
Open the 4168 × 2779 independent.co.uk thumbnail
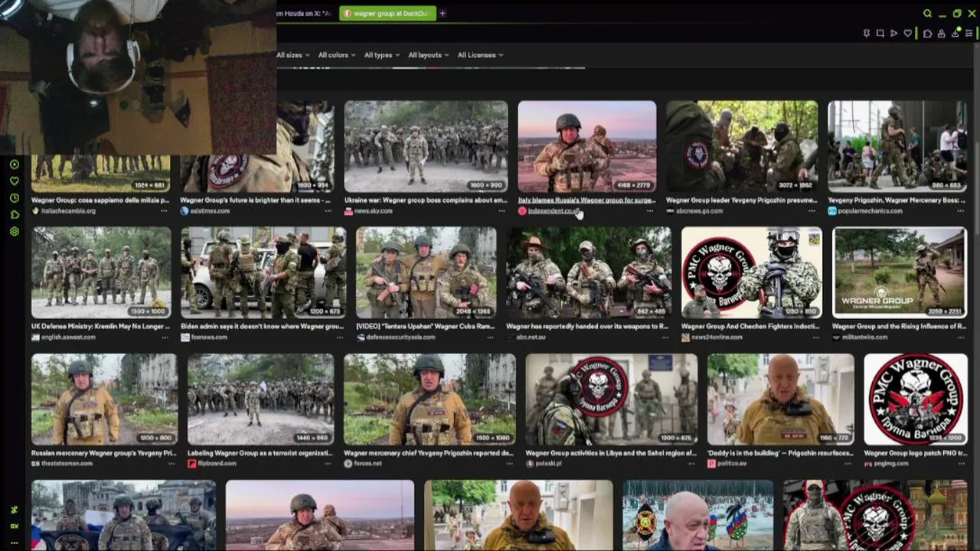(586, 146)
